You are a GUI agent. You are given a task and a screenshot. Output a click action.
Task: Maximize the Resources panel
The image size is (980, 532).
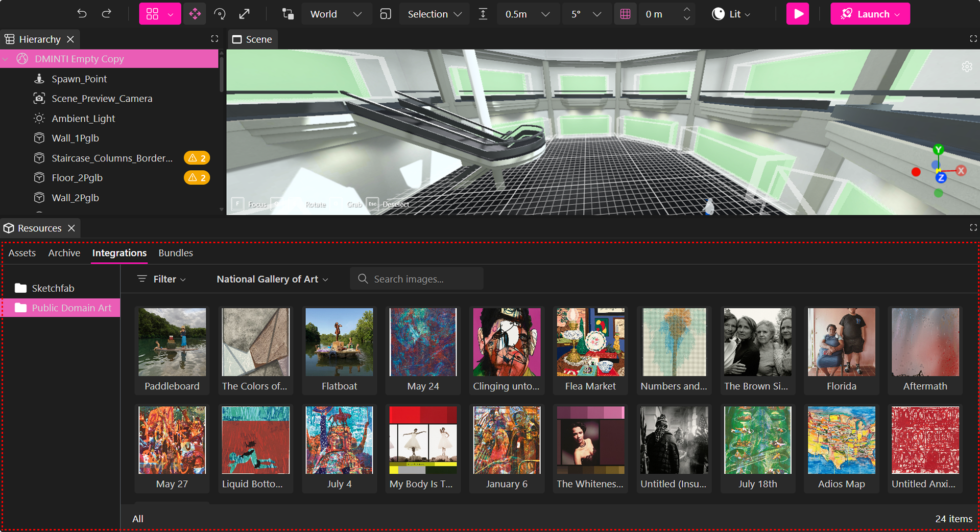[x=973, y=228]
